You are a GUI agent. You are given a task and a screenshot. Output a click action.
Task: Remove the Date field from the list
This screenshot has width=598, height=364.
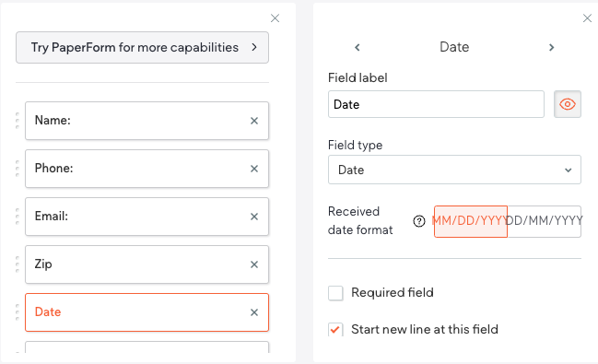click(254, 312)
